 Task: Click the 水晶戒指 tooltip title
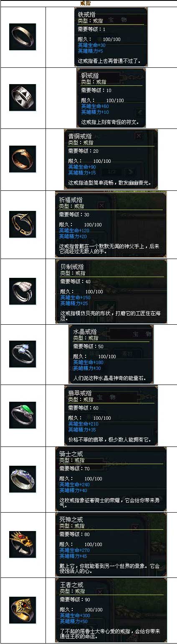click(x=85, y=331)
